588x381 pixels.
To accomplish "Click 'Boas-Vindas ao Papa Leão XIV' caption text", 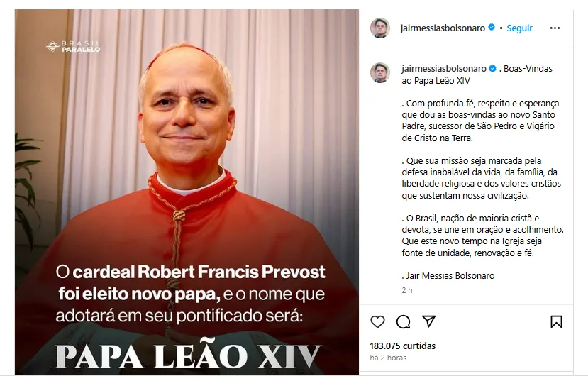I will point(477,74).
